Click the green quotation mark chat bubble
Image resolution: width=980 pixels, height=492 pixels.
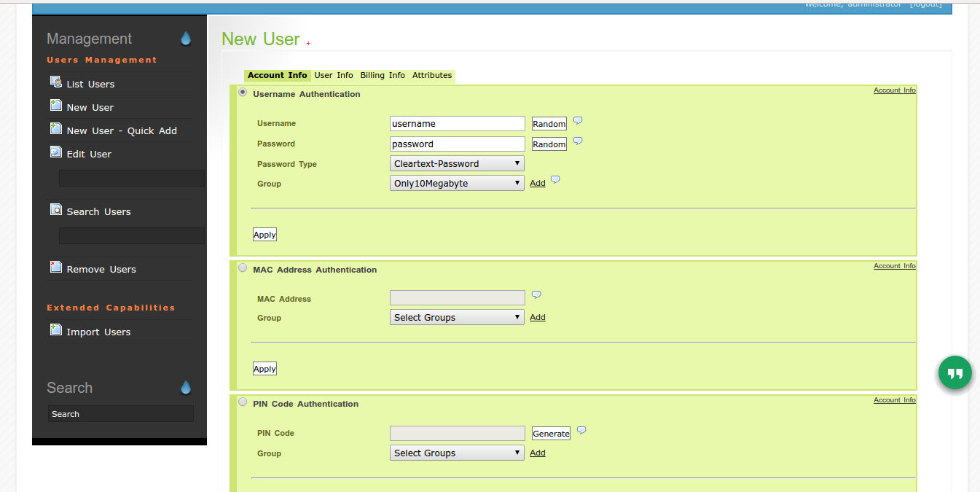pyautogui.click(x=954, y=373)
